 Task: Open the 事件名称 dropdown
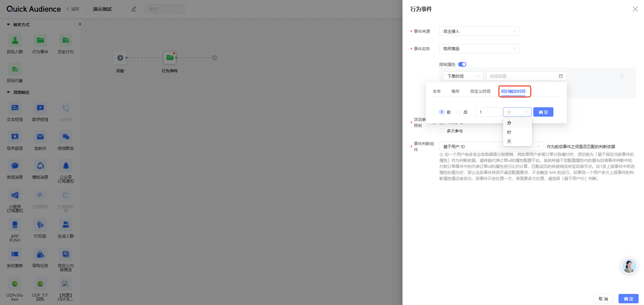point(479,49)
